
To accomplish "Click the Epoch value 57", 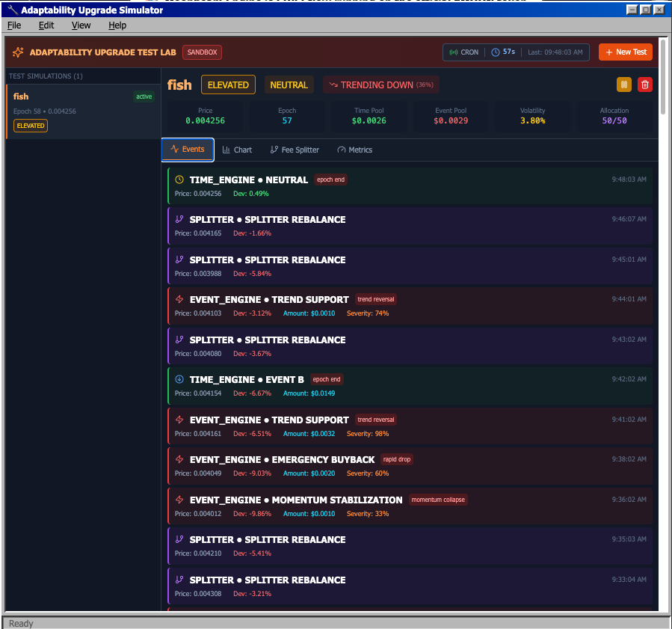I will (x=287, y=121).
